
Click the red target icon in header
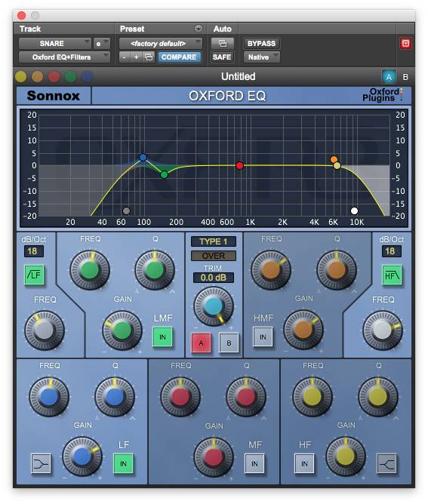[405, 44]
